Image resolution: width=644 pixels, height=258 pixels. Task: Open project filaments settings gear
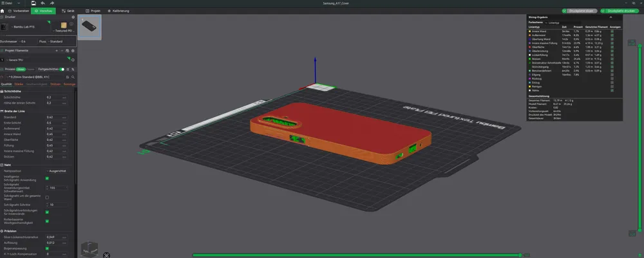coord(73,50)
